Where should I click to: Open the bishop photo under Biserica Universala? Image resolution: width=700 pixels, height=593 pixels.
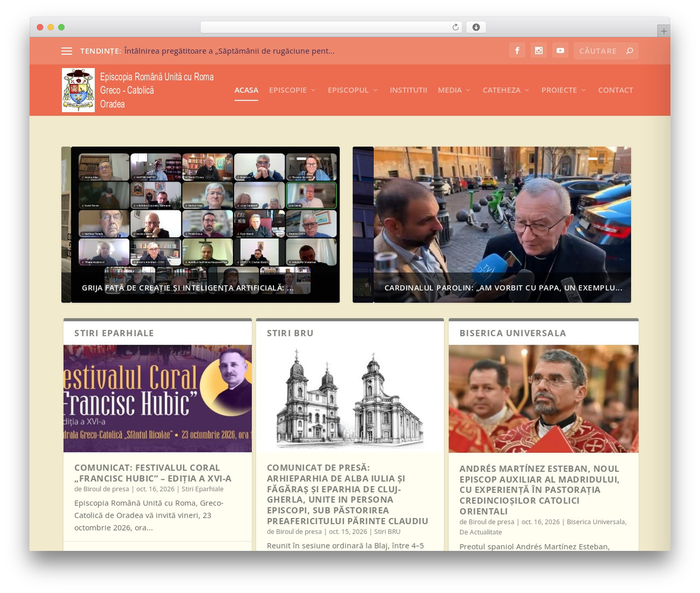[x=544, y=398]
